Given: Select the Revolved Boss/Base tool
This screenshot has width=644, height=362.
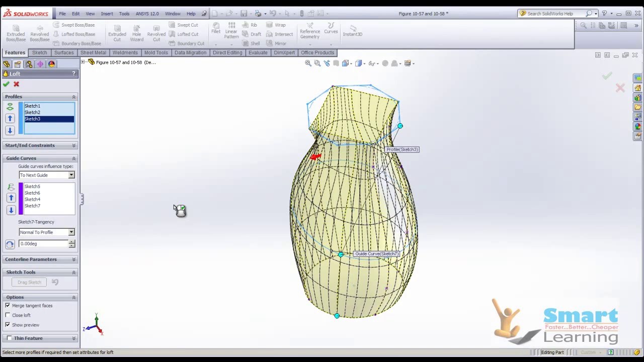Looking at the screenshot, I should [39, 33].
